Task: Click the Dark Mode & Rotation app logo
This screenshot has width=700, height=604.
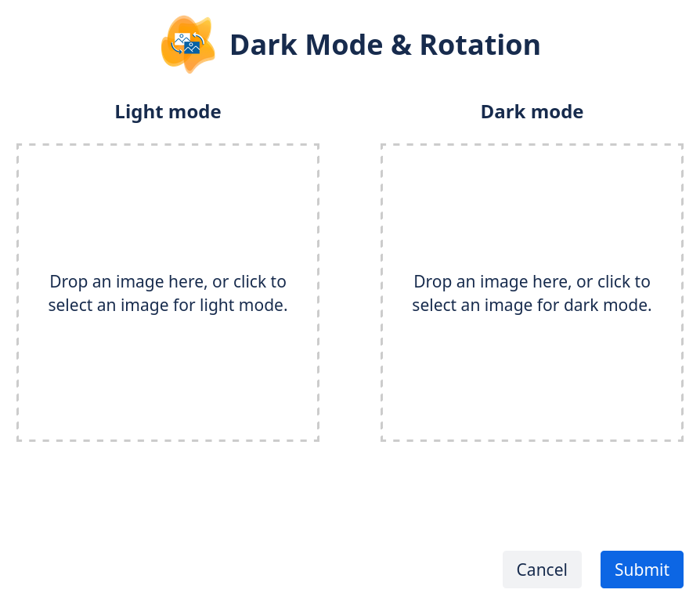Action: (x=188, y=45)
